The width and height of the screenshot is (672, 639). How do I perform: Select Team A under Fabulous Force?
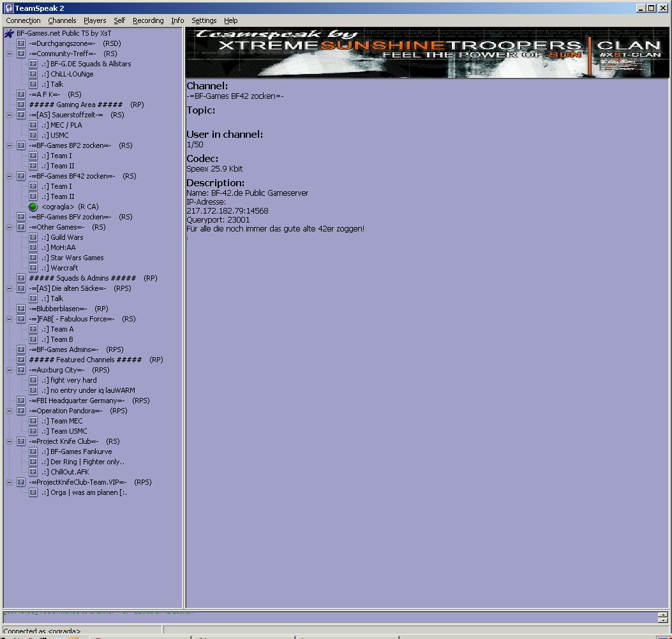[x=58, y=329]
